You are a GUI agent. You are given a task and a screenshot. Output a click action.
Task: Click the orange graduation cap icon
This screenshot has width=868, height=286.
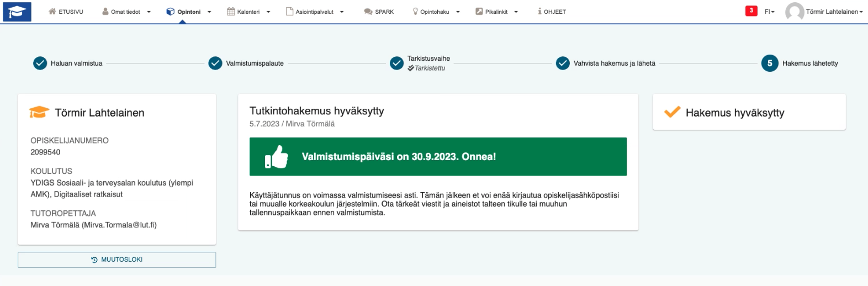point(39,112)
